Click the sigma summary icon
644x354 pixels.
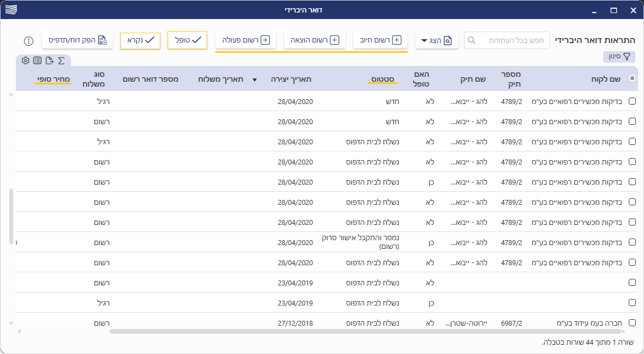(61, 60)
